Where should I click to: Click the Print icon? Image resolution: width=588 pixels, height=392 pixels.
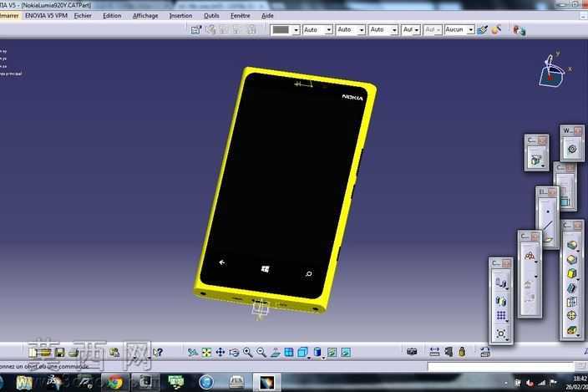(x=73, y=352)
